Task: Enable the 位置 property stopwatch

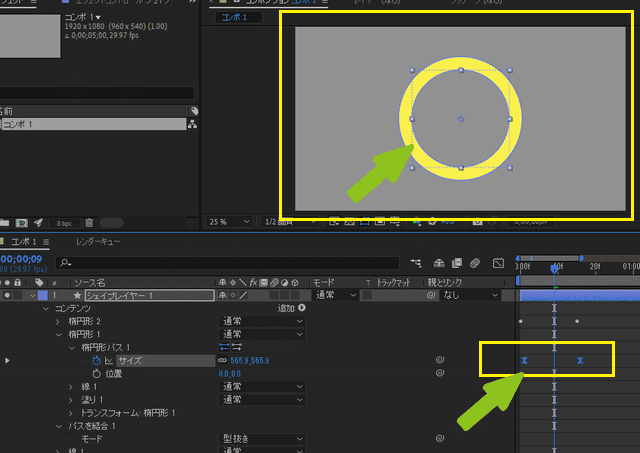Action: (x=96, y=373)
